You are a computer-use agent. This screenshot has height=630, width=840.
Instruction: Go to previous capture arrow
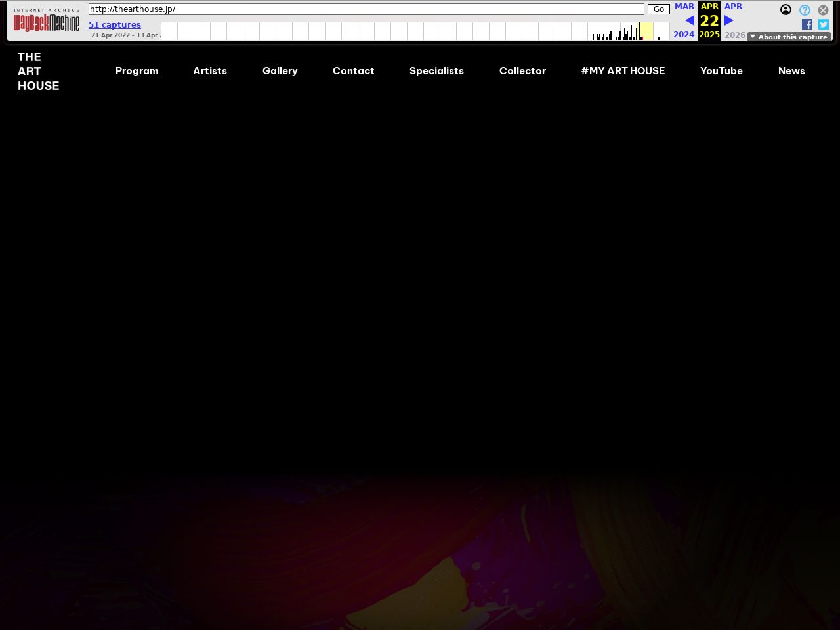click(690, 20)
